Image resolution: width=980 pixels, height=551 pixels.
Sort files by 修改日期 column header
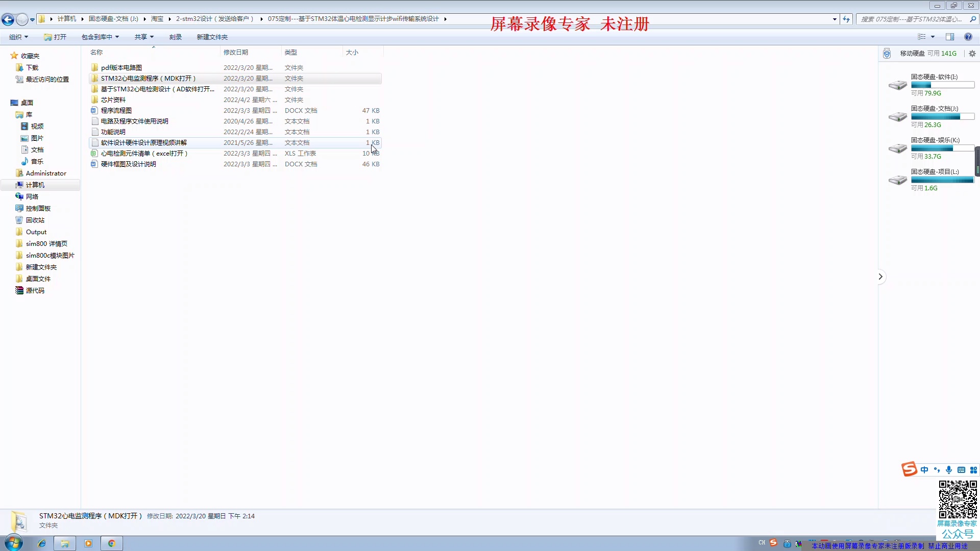point(236,52)
